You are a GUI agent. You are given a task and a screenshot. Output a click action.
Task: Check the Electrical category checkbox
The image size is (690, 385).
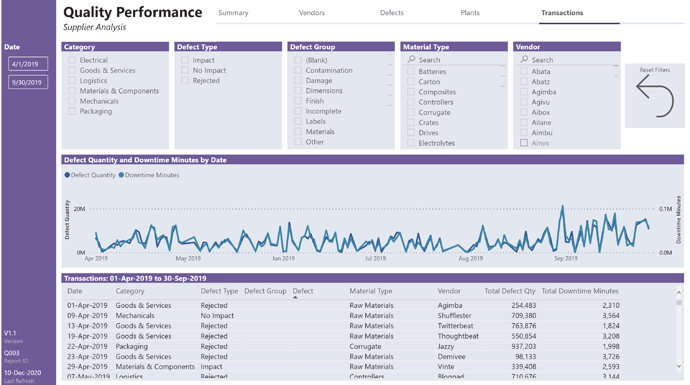[x=72, y=60]
